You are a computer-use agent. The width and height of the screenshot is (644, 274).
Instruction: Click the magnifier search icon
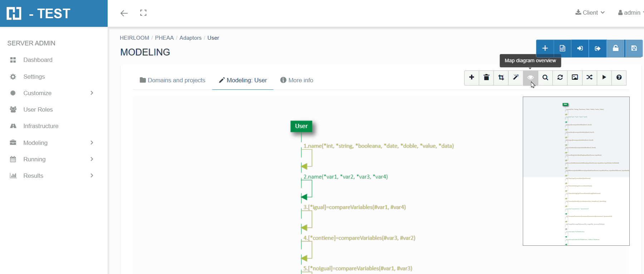tap(545, 78)
